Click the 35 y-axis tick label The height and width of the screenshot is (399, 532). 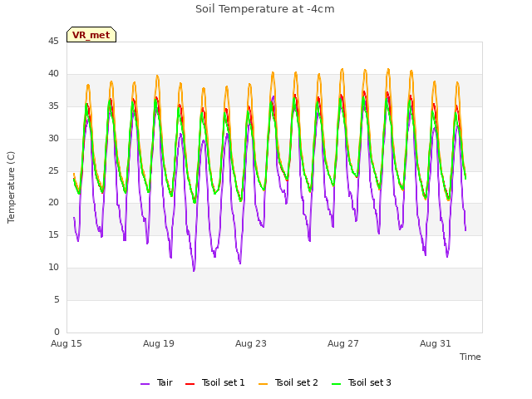coord(53,106)
